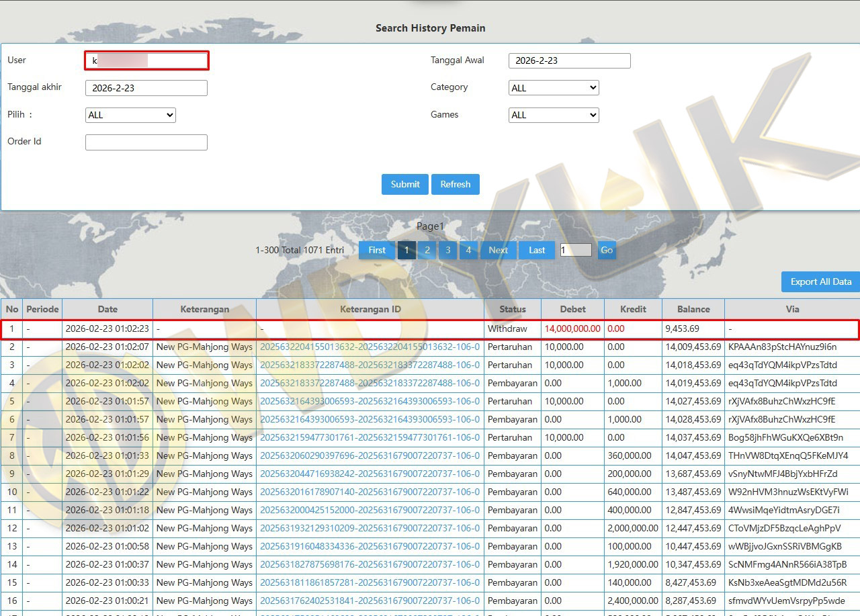
Task: Click the Next page button
Action: (498, 250)
